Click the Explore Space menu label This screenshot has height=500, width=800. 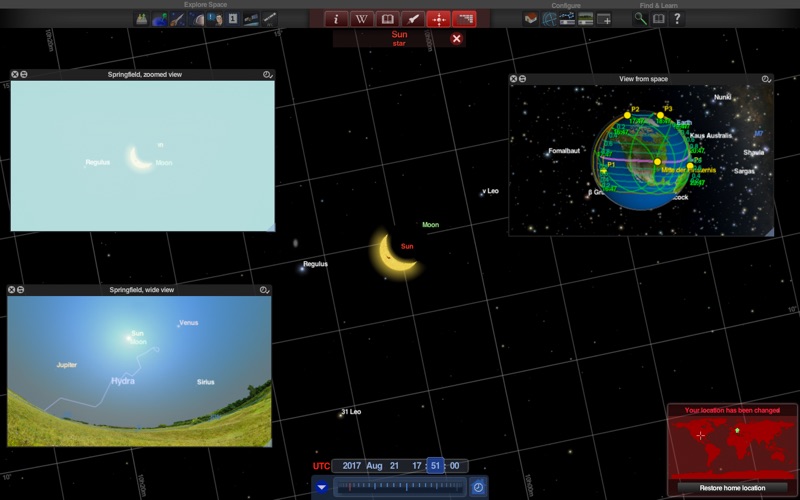pyautogui.click(x=206, y=5)
